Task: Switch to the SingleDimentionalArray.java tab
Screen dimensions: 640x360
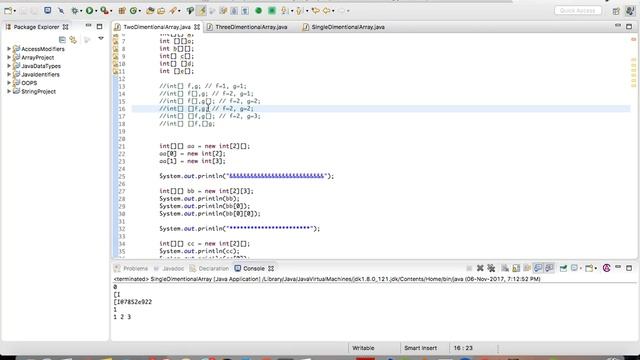Action: [x=348, y=27]
